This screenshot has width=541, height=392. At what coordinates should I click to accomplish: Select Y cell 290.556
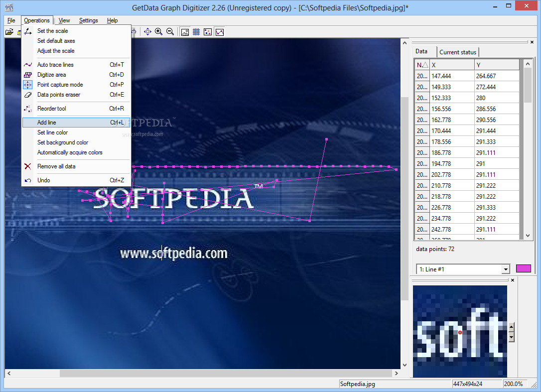(497, 120)
